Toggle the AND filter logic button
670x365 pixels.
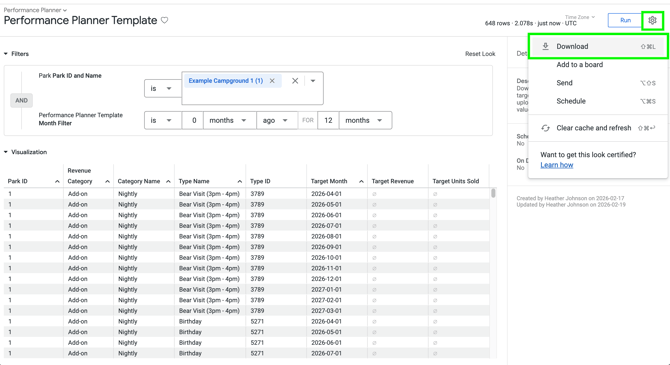[x=21, y=100]
